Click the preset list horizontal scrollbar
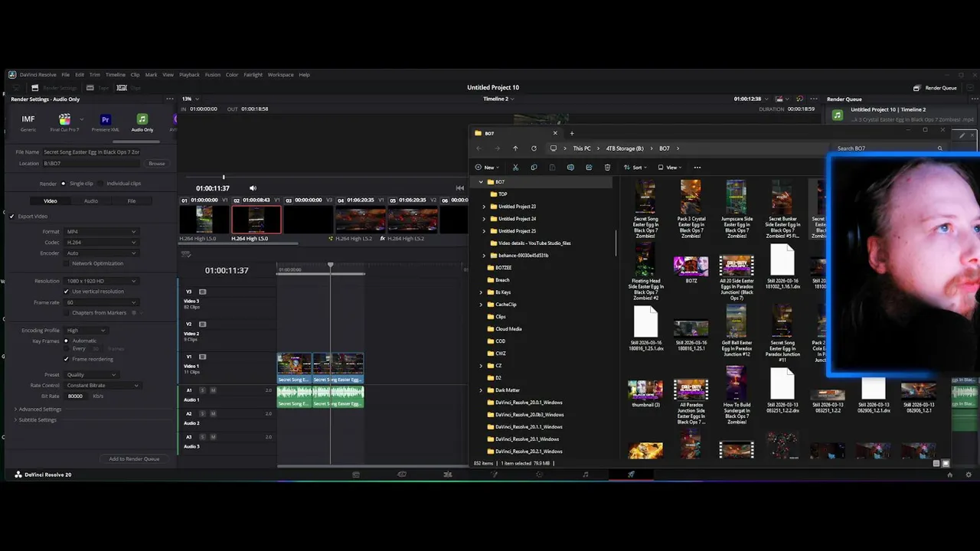Image resolution: width=980 pixels, height=551 pixels. tap(138, 142)
